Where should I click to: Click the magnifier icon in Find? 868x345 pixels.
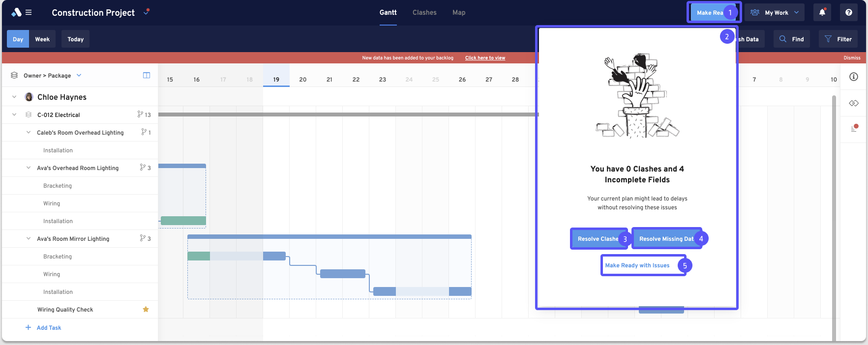783,39
